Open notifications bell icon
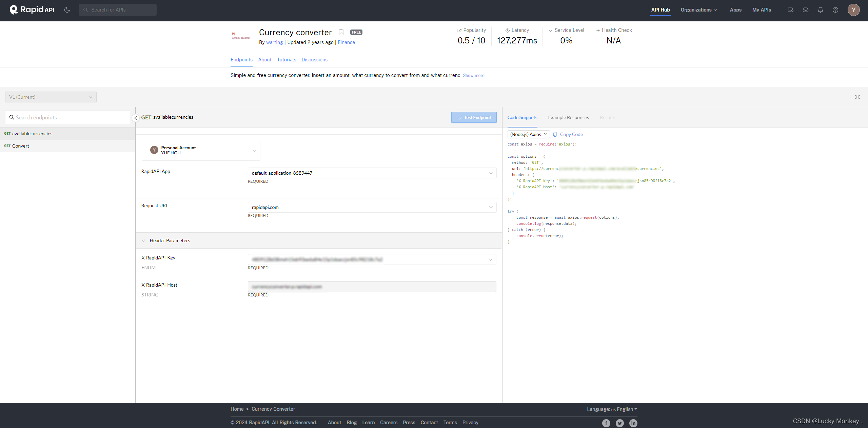 pos(820,10)
